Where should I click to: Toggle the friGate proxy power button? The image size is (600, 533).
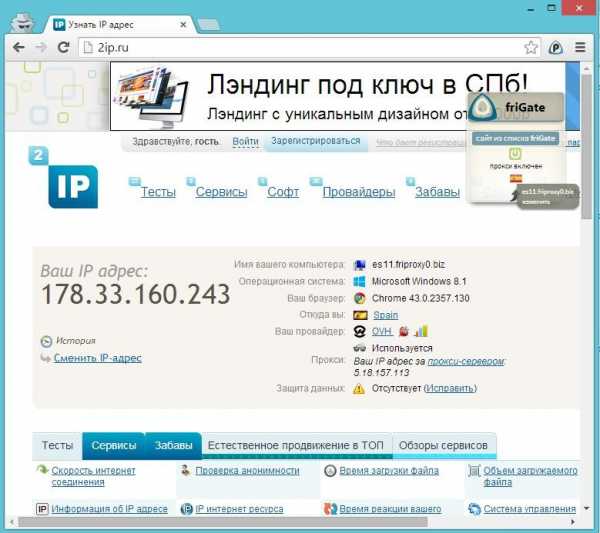click(x=515, y=154)
